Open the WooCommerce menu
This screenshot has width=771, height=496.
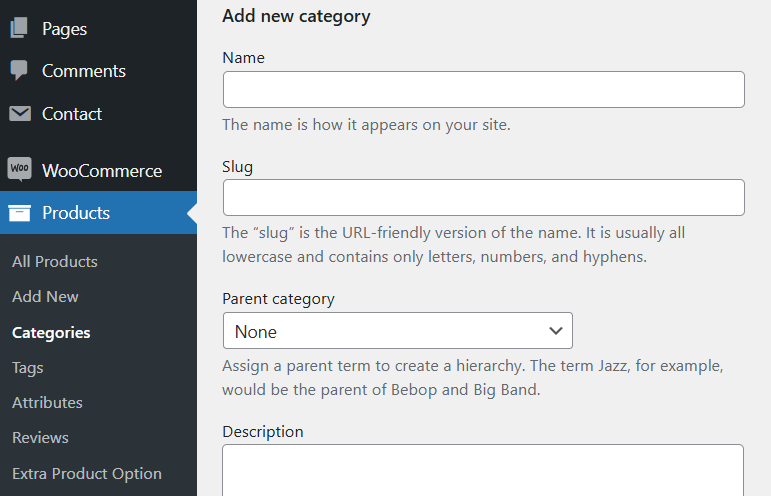point(101,170)
